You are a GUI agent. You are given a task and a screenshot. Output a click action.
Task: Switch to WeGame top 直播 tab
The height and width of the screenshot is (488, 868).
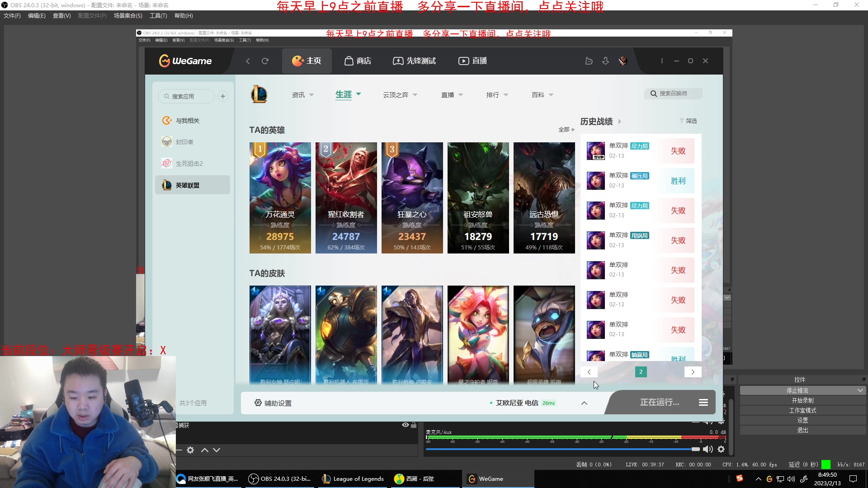[x=472, y=61]
